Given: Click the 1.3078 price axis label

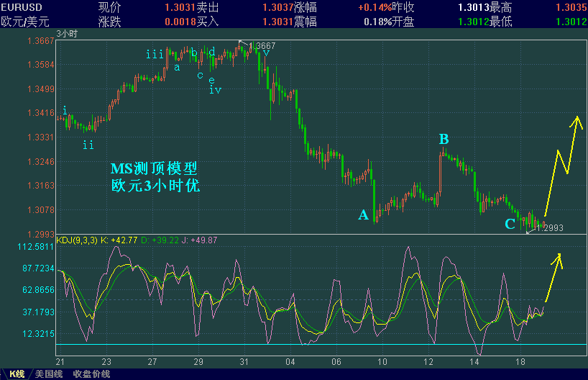Looking at the screenshot, I should point(41,210).
